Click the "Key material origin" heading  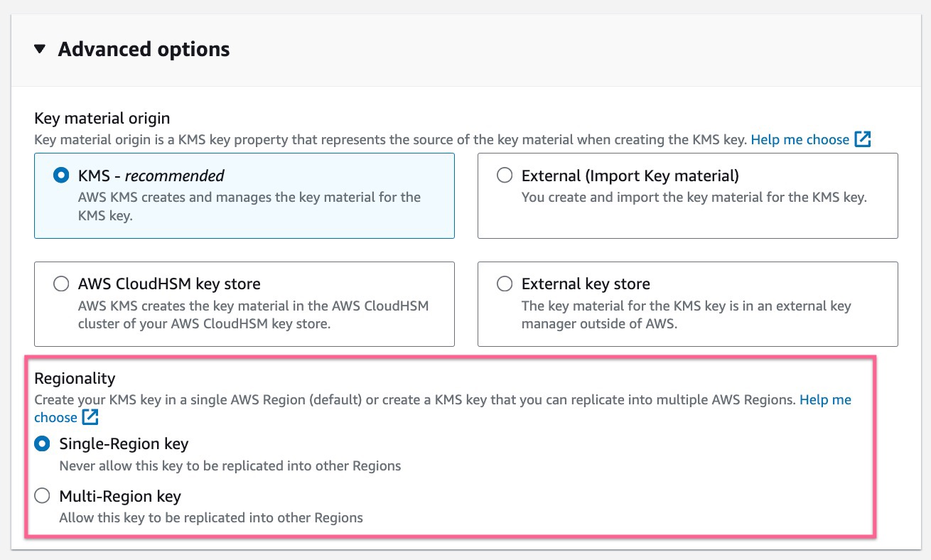coord(102,119)
